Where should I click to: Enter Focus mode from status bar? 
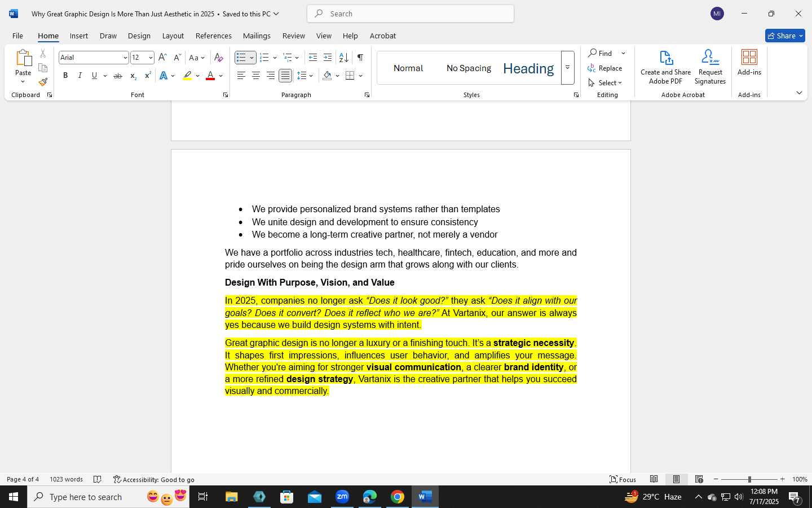pyautogui.click(x=623, y=479)
